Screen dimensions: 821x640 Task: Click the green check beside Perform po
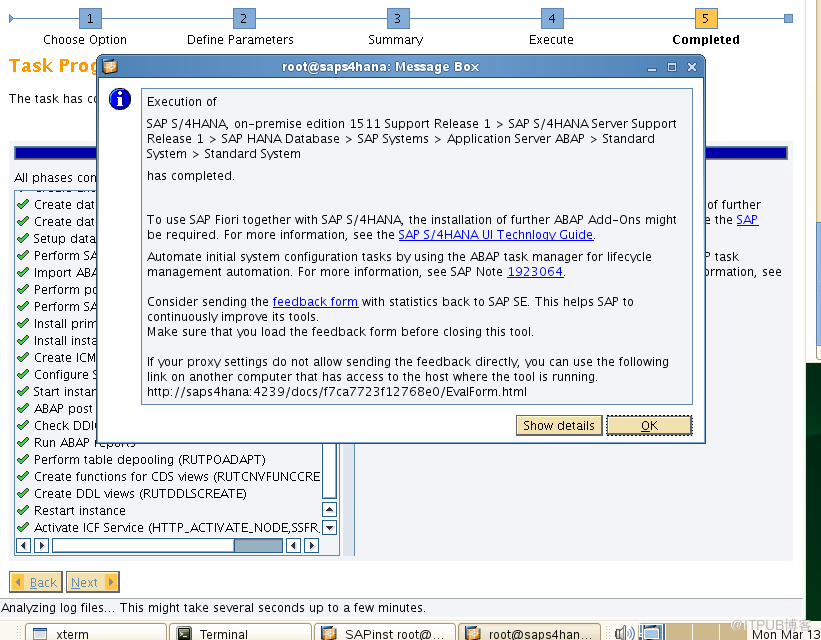tap(23, 289)
